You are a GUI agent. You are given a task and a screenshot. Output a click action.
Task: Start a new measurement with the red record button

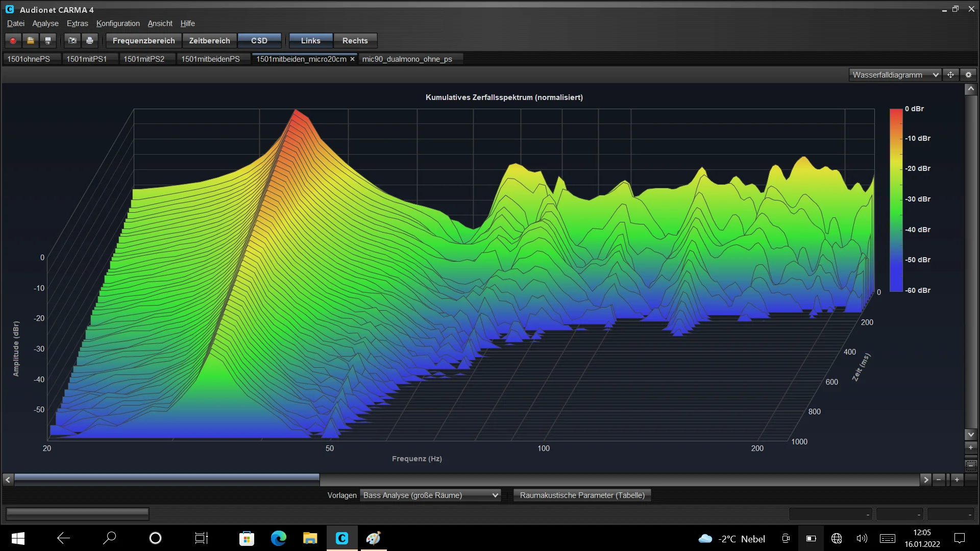pyautogui.click(x=13, y=41)
